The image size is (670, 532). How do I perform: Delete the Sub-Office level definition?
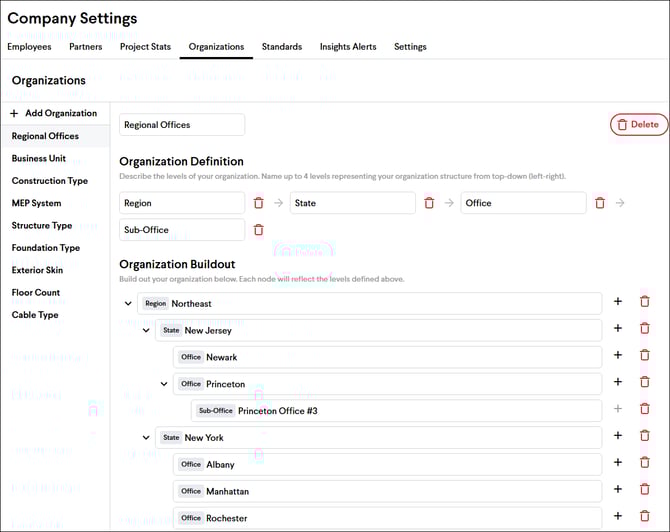(258, 230)
